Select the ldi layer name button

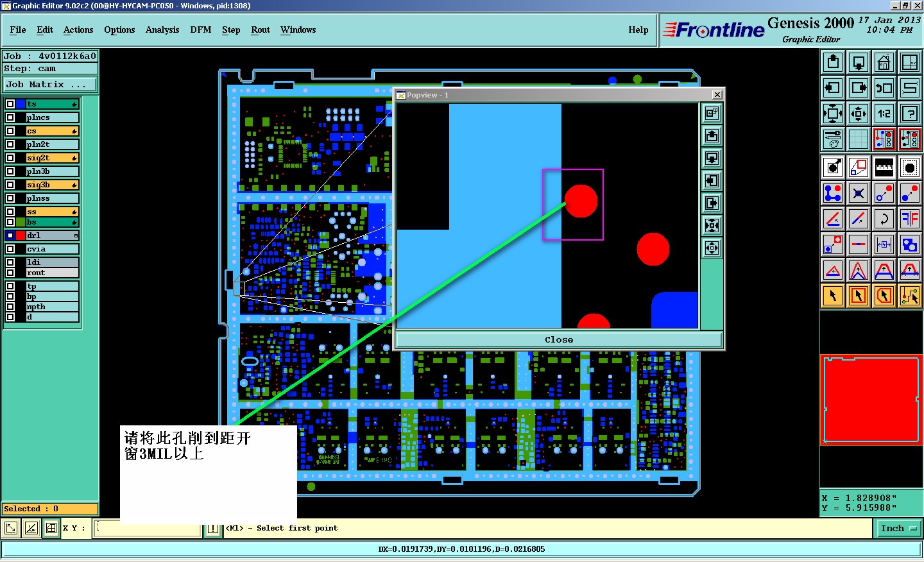click(53, 262)
